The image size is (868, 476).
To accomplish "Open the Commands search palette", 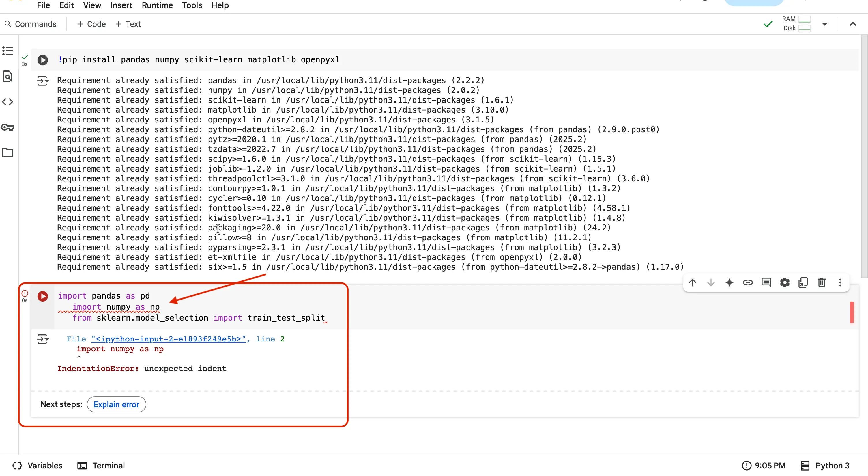I will tap(31, 24).
